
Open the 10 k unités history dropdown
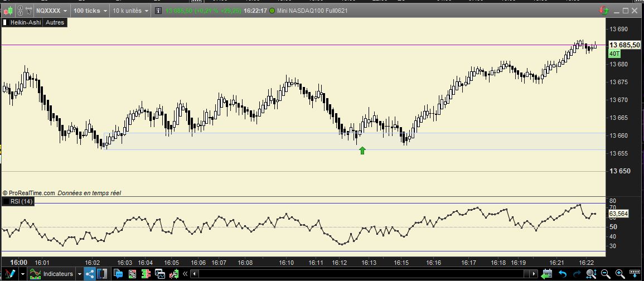coord(130,11)
